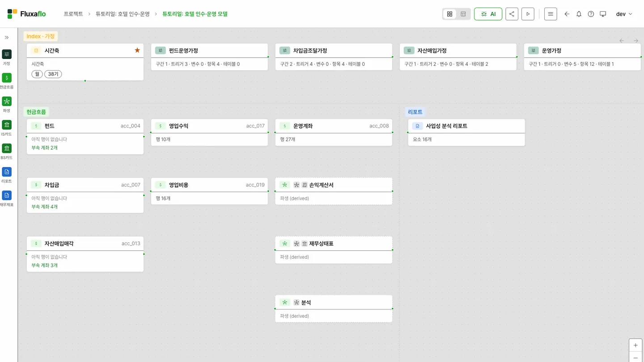
Task: Switch to the card grid view
Action: point(449,14)
